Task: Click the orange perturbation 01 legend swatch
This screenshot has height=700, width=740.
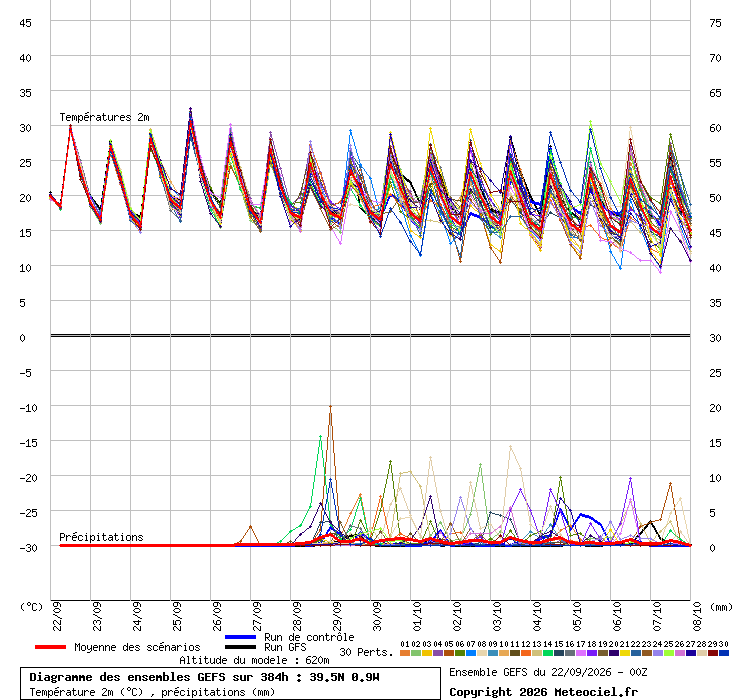Action: click(405, 653)
